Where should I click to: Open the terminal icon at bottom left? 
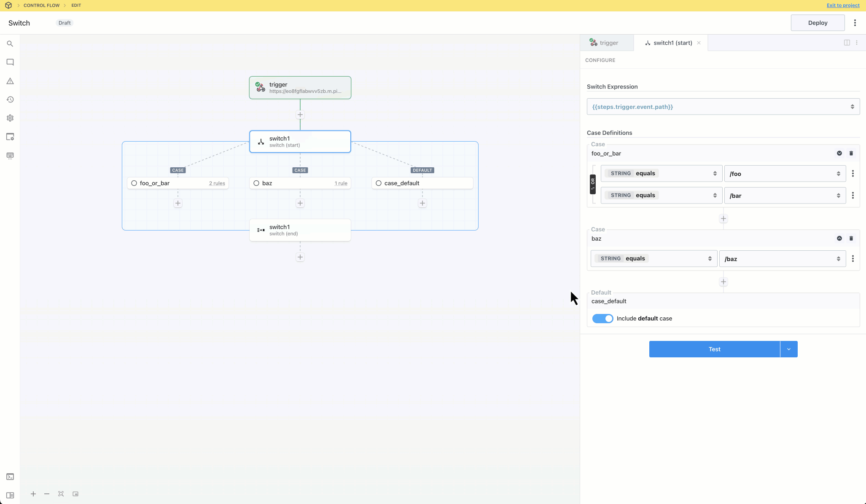click(x=10, y=477)
